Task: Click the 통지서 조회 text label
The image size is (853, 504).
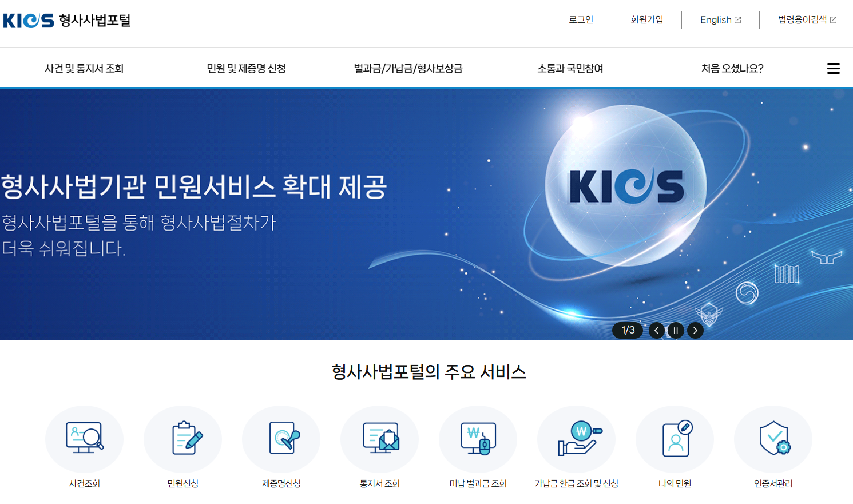Action: [x=379, y=483]
